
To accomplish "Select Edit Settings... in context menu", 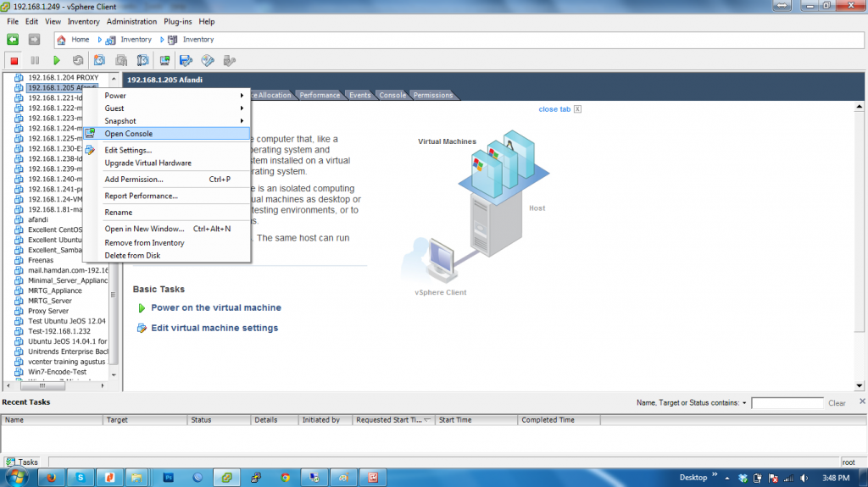I will (128, 150).
